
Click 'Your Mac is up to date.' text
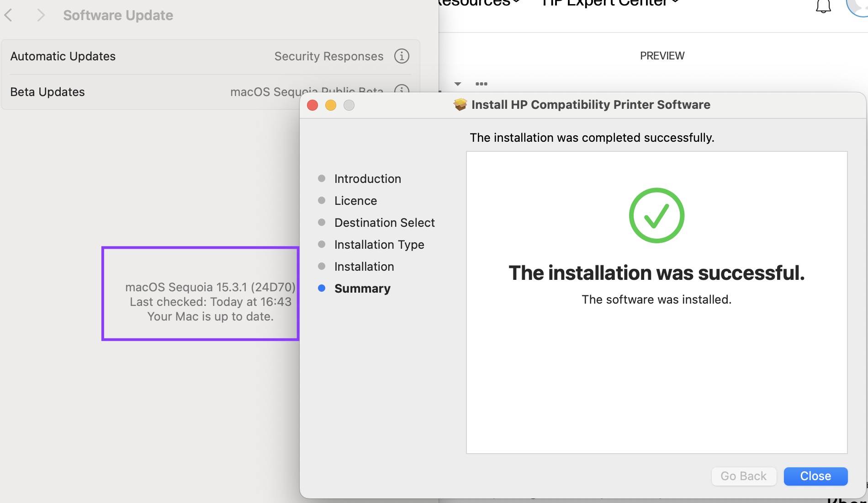click(211, 316)
